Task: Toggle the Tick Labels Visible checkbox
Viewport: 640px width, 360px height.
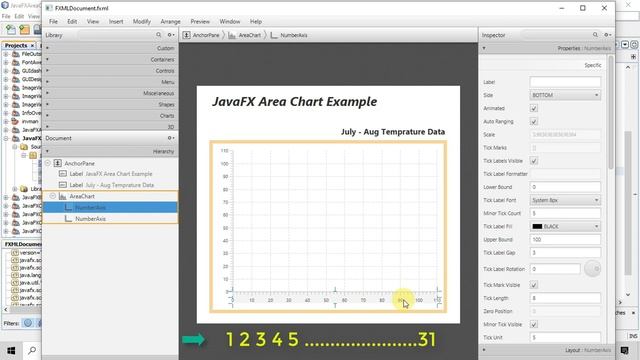Action: [x=533, y=161]
